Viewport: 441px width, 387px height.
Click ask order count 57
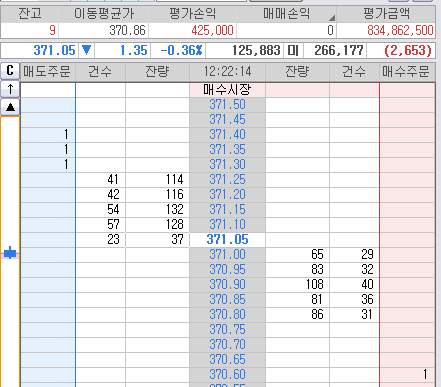(x=101, y=225)
